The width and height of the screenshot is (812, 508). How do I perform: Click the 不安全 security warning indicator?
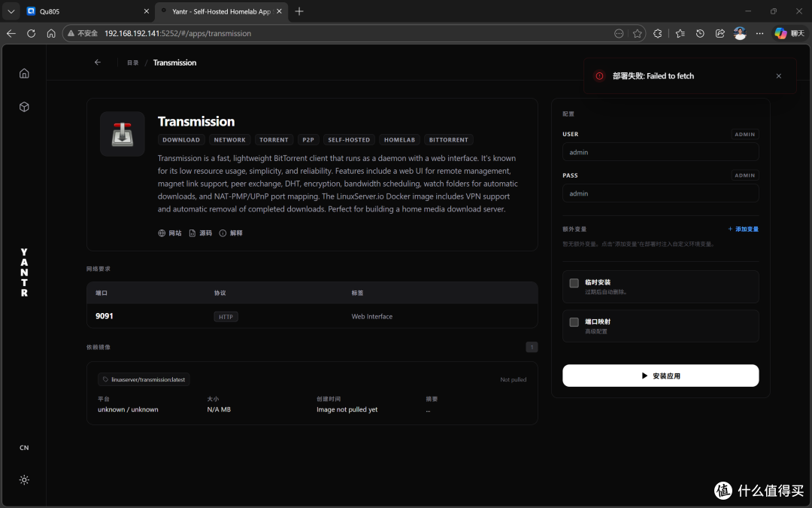click(83, 33)
